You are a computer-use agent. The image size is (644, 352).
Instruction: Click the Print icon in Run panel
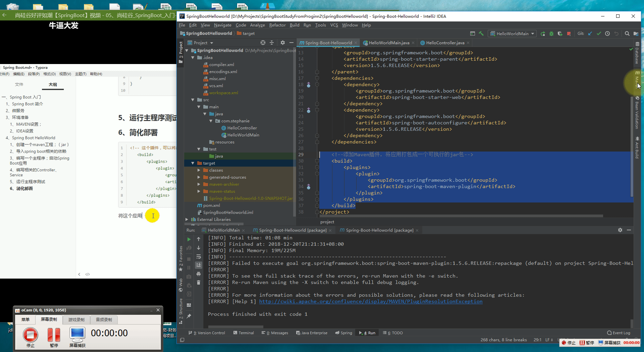coord(199,274)
